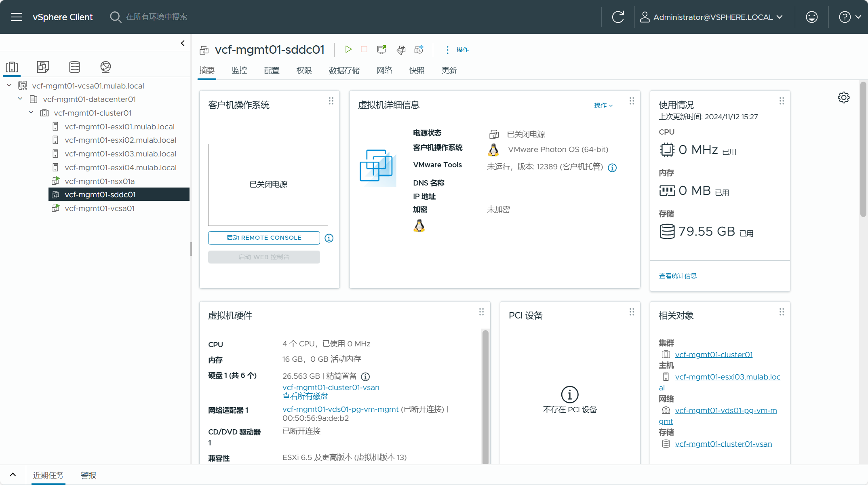The height and width of the screenshot is (485, 868).
Task: Select host vcf-mgmt01-esxi04.mulab.local
Action: pyautogui.click(x=120, y=167)
